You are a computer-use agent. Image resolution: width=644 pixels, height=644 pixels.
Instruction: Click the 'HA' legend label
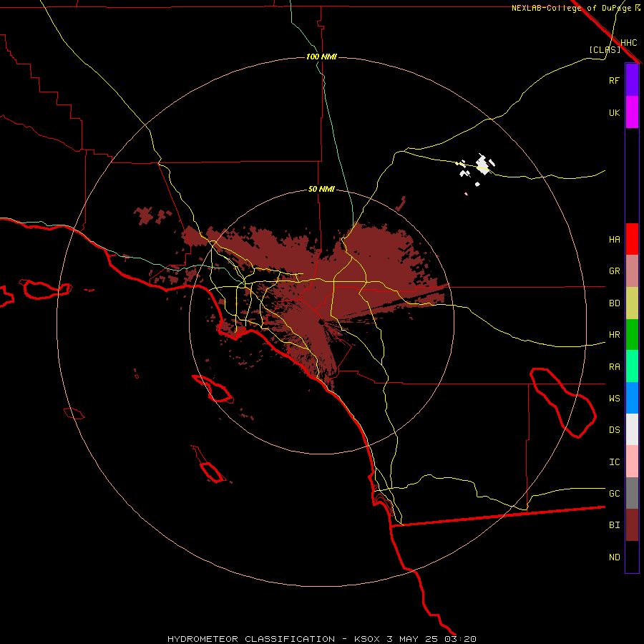[x=614, y=239]
